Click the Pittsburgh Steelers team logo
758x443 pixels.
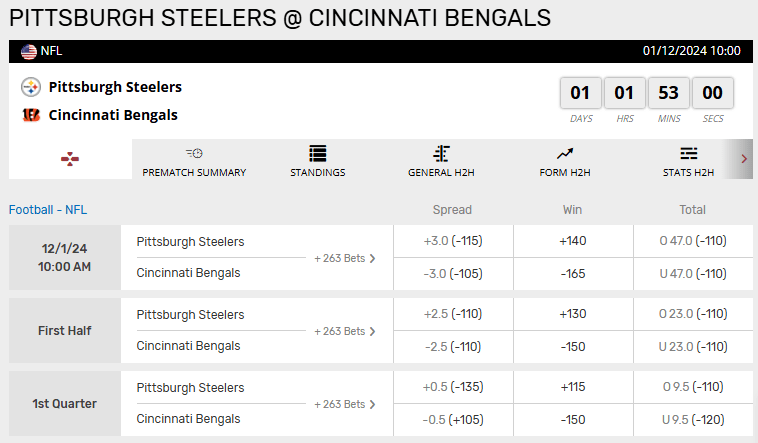pyautogui.click(x=31, y=87)
